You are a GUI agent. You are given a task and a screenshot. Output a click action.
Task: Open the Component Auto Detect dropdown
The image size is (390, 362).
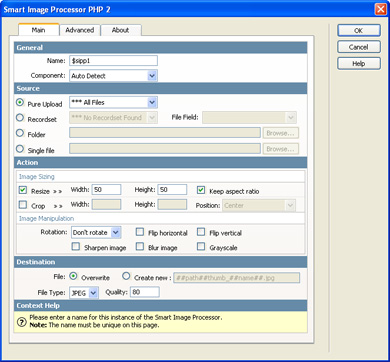point(113,76)
